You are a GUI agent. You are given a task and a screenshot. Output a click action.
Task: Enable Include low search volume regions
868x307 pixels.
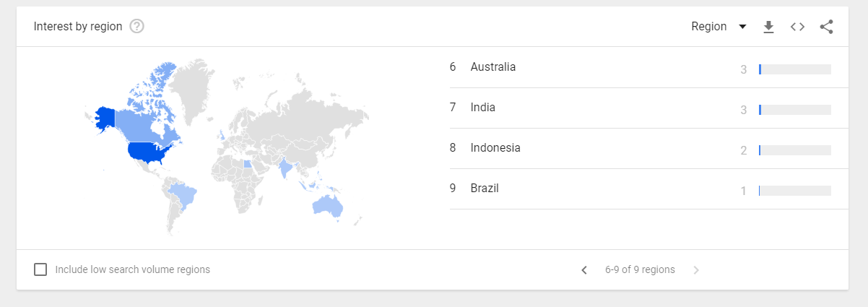pyautogui.click(x=40, y=269)
